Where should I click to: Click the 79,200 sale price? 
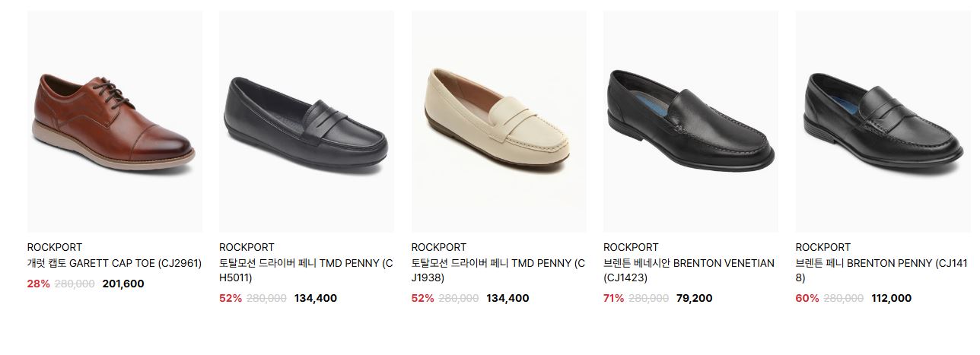point(695,298)
